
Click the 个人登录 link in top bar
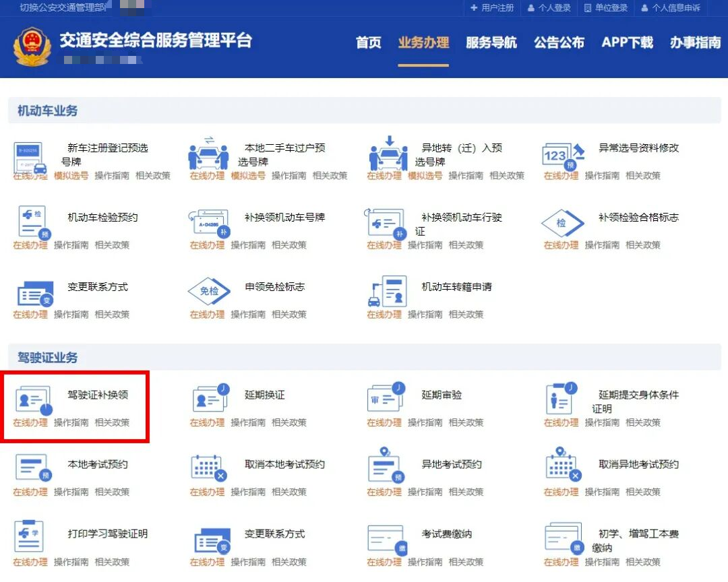pos(549,8)
